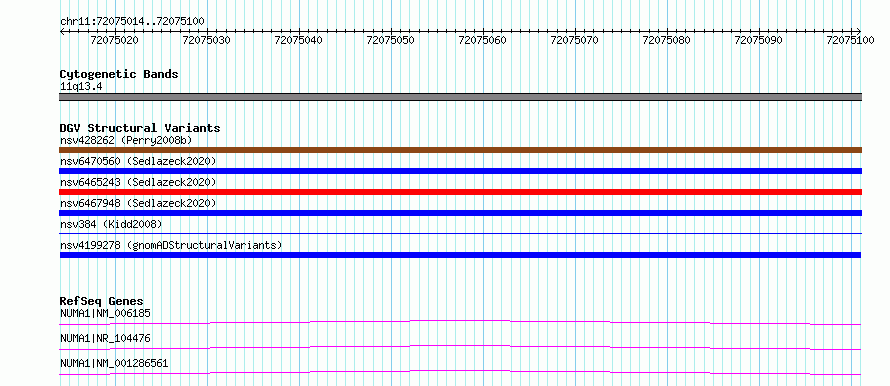890x386 pixels.
Task: Select nsv6470560 (Sedlazeck2020) label
Action: pyautogui.click(x=138, y=161)
